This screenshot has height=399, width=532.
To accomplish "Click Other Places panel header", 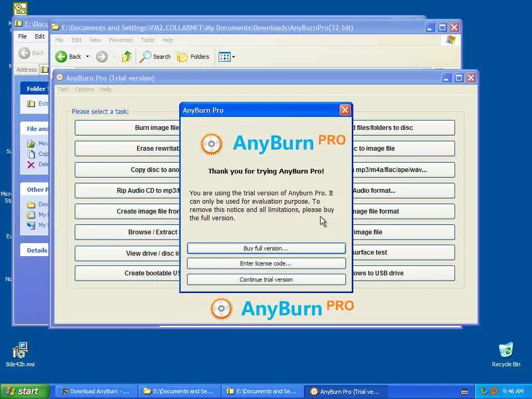I will (x=34, y=190).
